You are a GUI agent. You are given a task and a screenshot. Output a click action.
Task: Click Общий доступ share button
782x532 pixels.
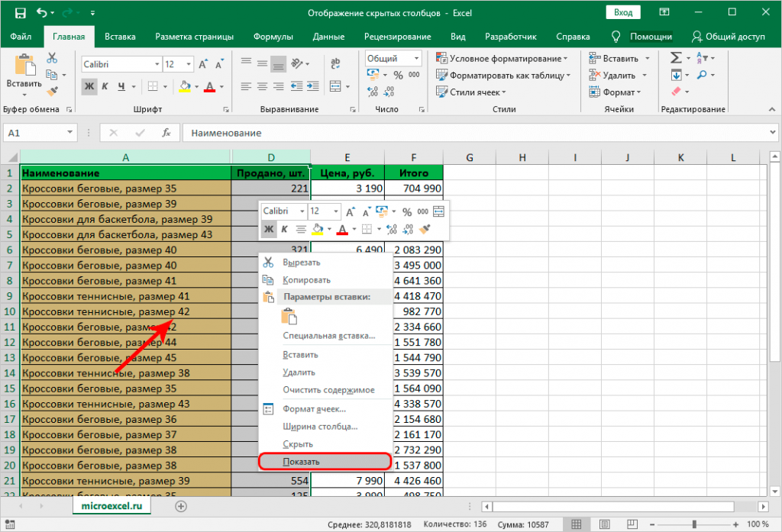[729, 37]
